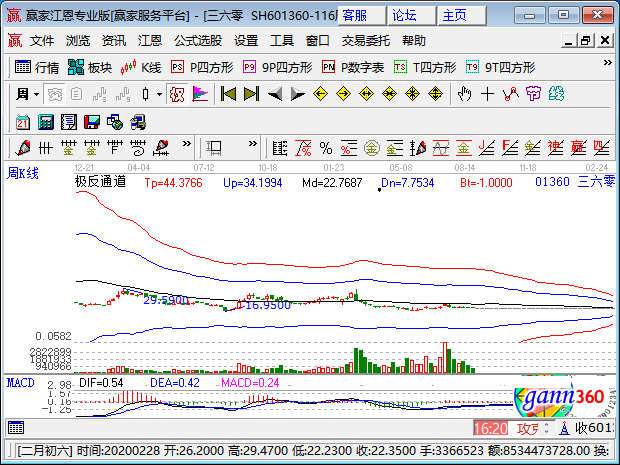Click the black right arrow
The height and width of the screenshot is (465, 620).
(297, 94)
